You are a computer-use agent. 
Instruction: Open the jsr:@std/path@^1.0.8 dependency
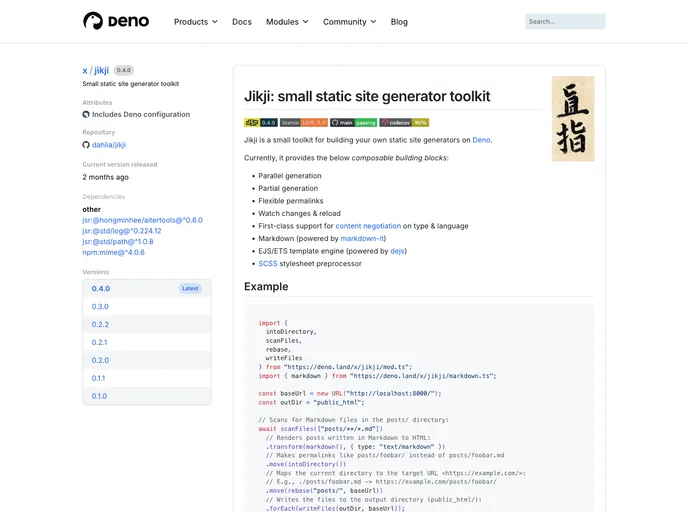(118, 242)
